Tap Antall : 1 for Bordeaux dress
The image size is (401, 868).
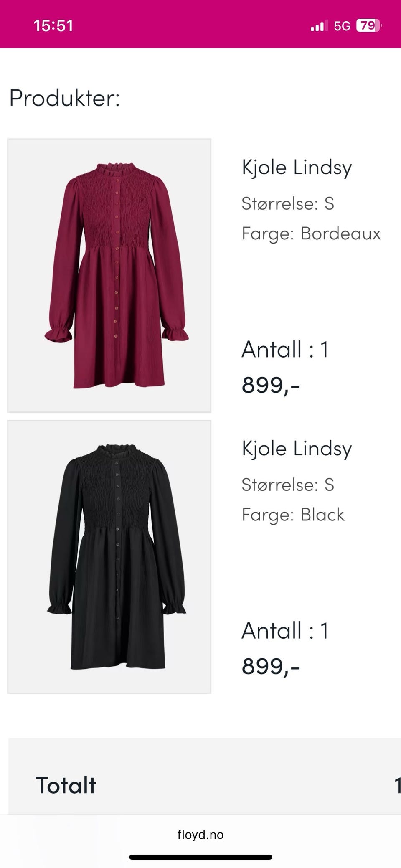click(285, 349)
